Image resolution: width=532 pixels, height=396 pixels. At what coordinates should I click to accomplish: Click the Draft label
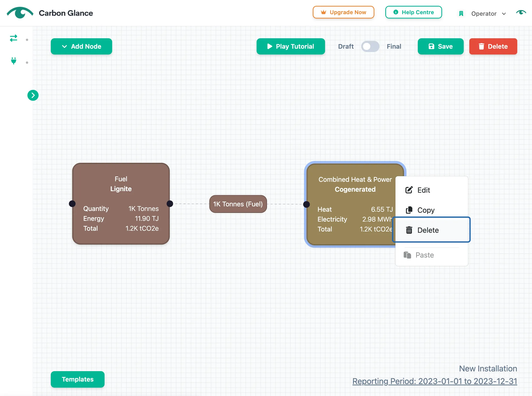346,46
